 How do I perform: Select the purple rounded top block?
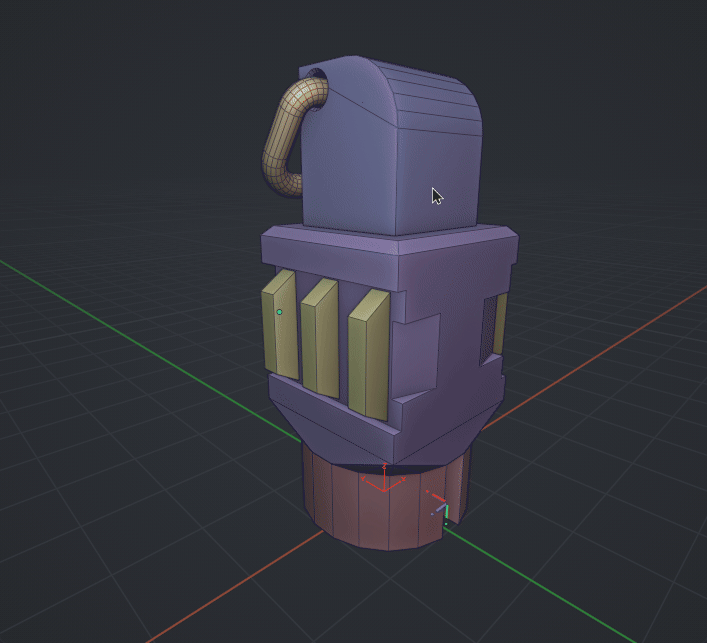click(x=390, y=149)
